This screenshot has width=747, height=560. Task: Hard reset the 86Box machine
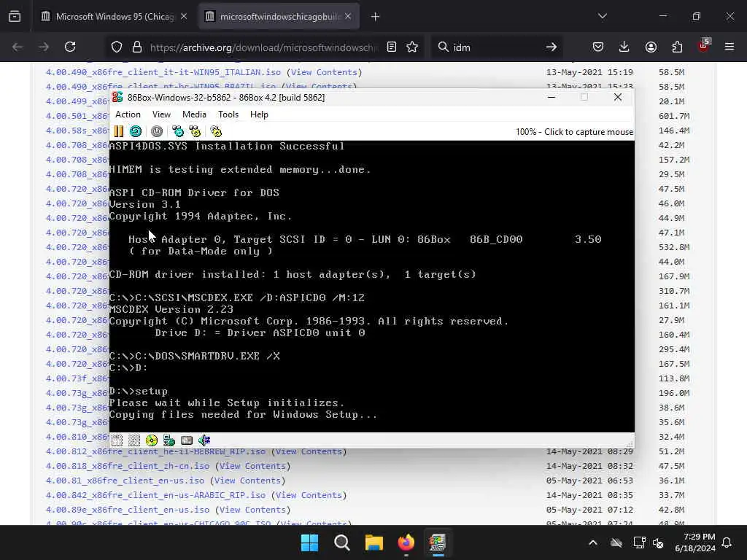click(x=136, y=131)
